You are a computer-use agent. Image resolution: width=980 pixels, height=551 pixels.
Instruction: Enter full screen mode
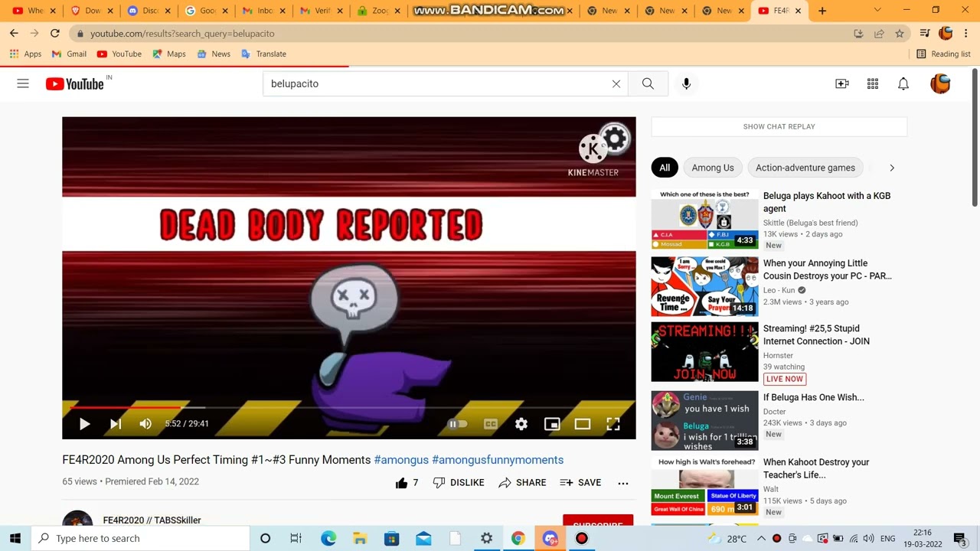(613, 423)
